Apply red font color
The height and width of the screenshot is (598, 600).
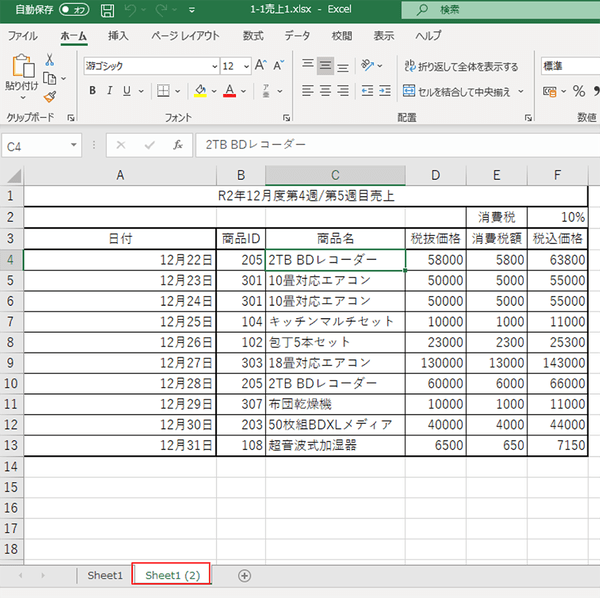pyautogui.click(x=230, y=91)
